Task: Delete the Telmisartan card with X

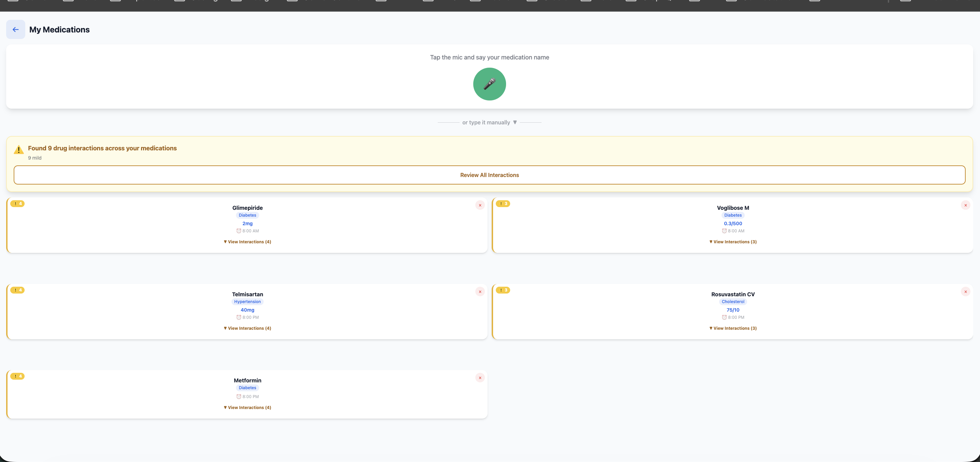Action: 480,291
